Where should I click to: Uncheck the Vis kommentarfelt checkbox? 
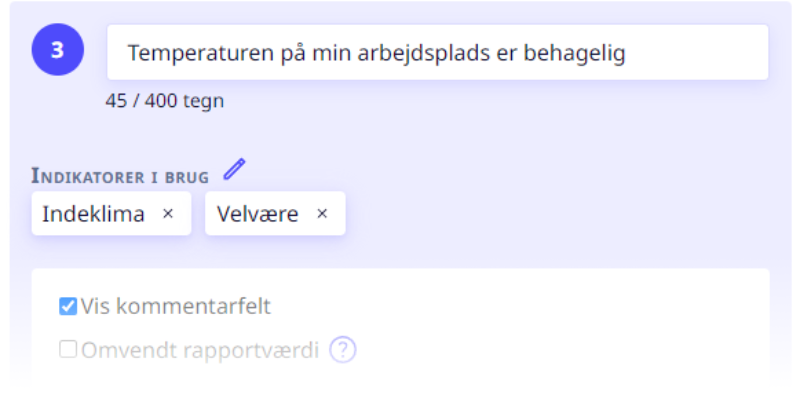tap(68, 306)
